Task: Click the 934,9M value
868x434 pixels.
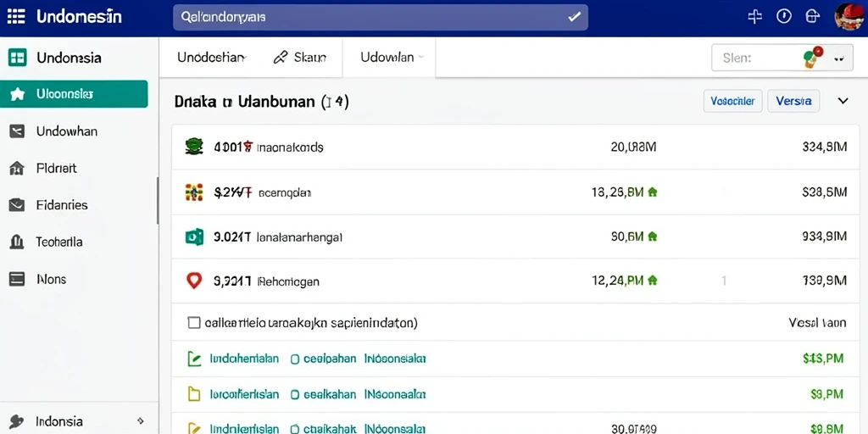Action: (x=824, y=236)
